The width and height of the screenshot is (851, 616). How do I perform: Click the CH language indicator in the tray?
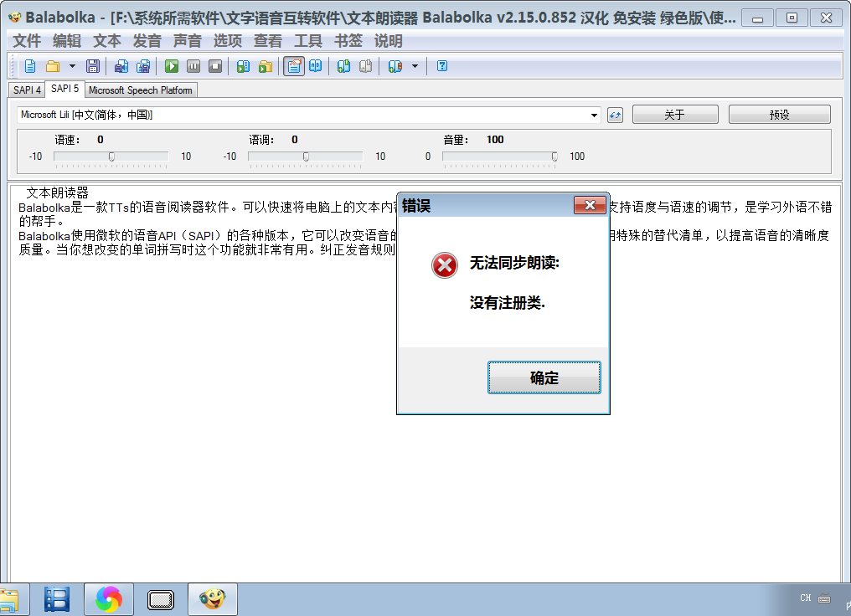[x=806, y=598]
